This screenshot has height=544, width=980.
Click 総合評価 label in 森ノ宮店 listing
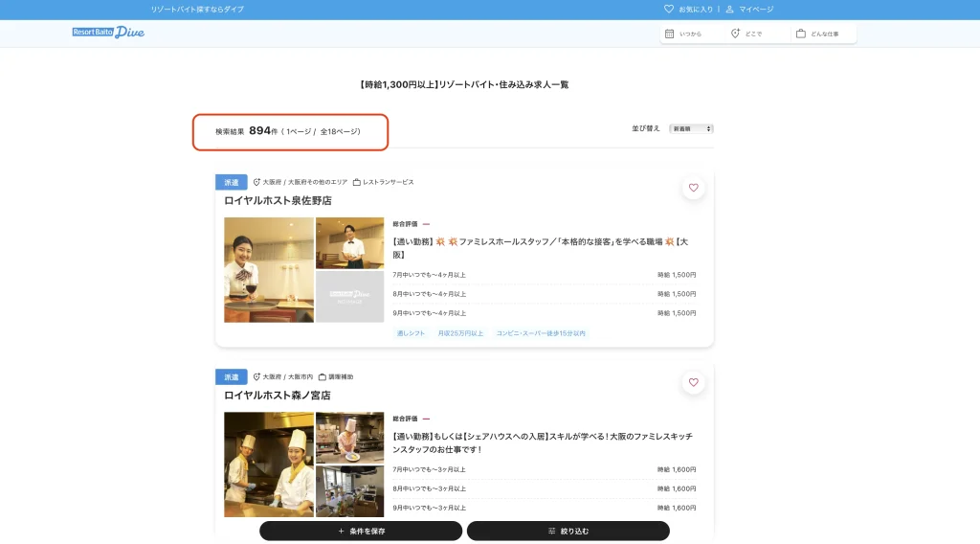tap(405, 419)
